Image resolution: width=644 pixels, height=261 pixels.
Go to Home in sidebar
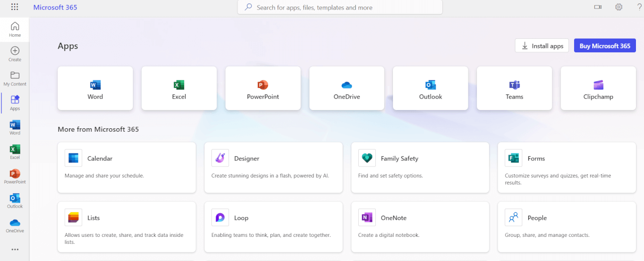pyautogui.click(x=15, y=30)
